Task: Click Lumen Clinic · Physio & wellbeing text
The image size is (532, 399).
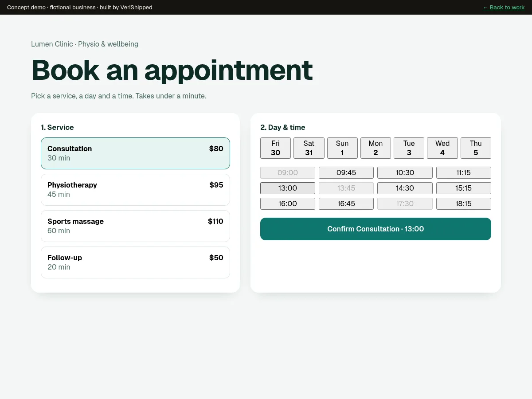Action: [x=85, y=44]
